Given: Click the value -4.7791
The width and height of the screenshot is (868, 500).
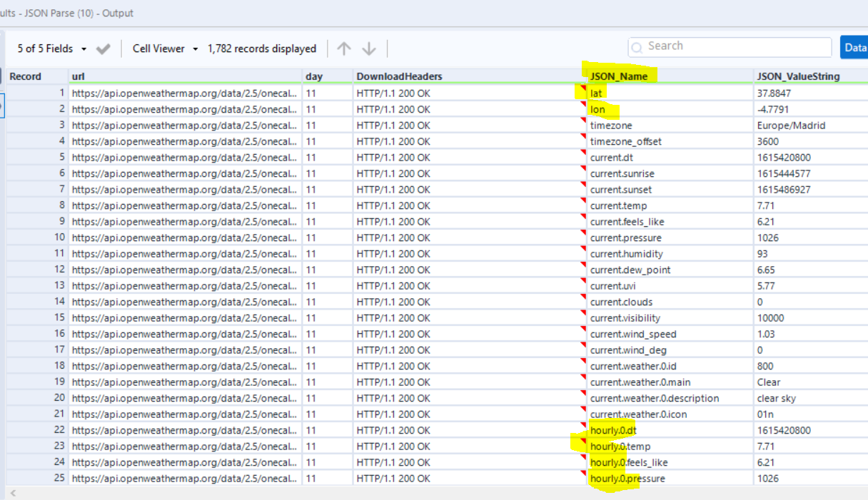Looking at the screenshot, I should (x=810, y=109).
